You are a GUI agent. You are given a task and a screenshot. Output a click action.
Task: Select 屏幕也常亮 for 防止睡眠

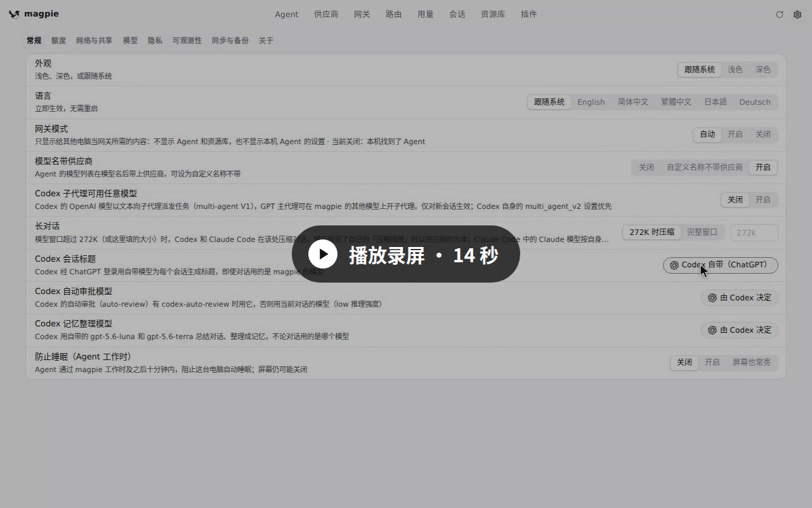752,362
